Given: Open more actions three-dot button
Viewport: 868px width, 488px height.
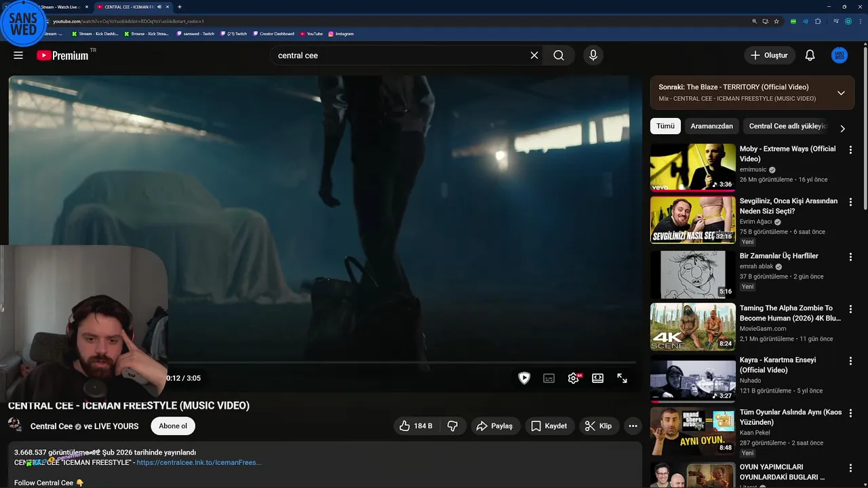Looking at the screenshot, I should click(x=633, y=426).
